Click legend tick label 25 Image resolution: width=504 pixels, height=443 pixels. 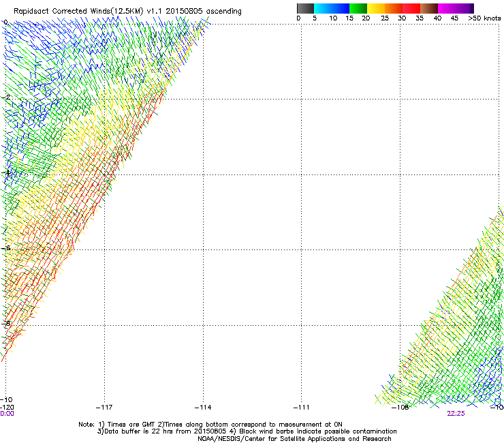pos(385,18)
